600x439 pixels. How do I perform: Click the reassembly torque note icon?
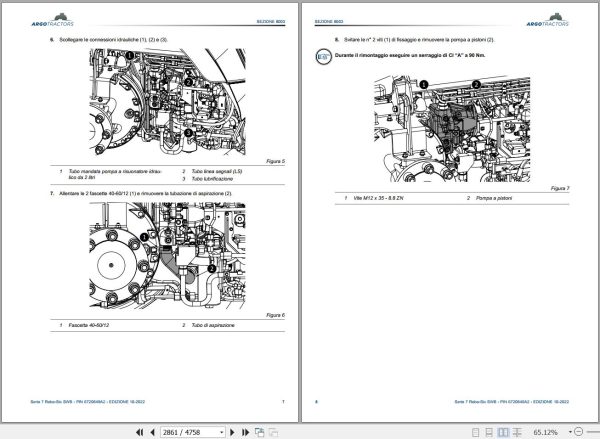click(x=324, y=57)
